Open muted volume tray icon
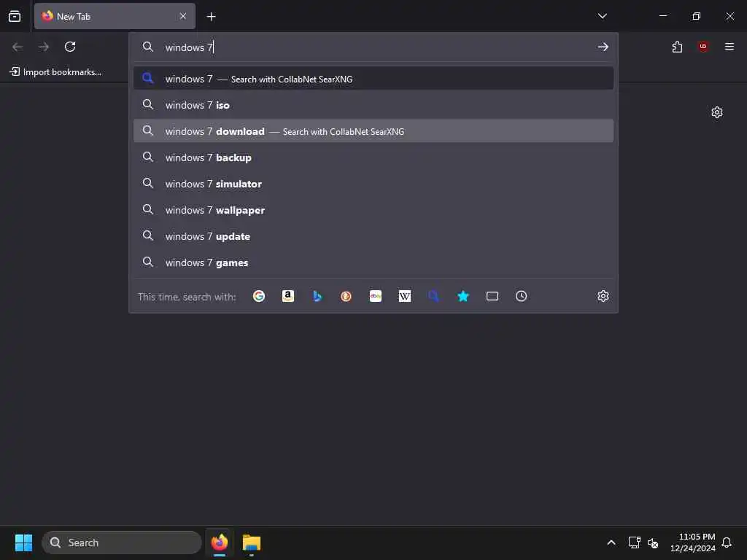This screenshot has width=747, height=560. click(653, 542)
